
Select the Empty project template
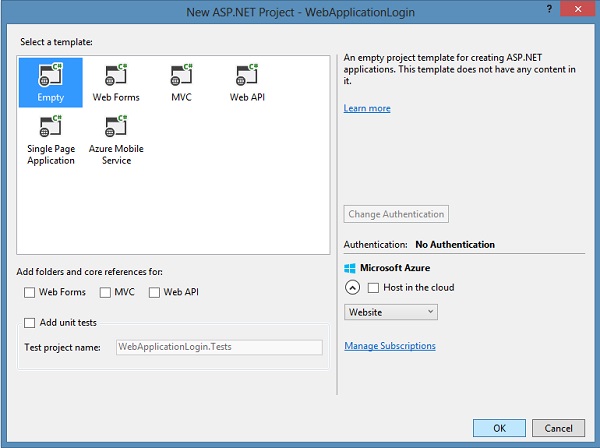point(51,82)
